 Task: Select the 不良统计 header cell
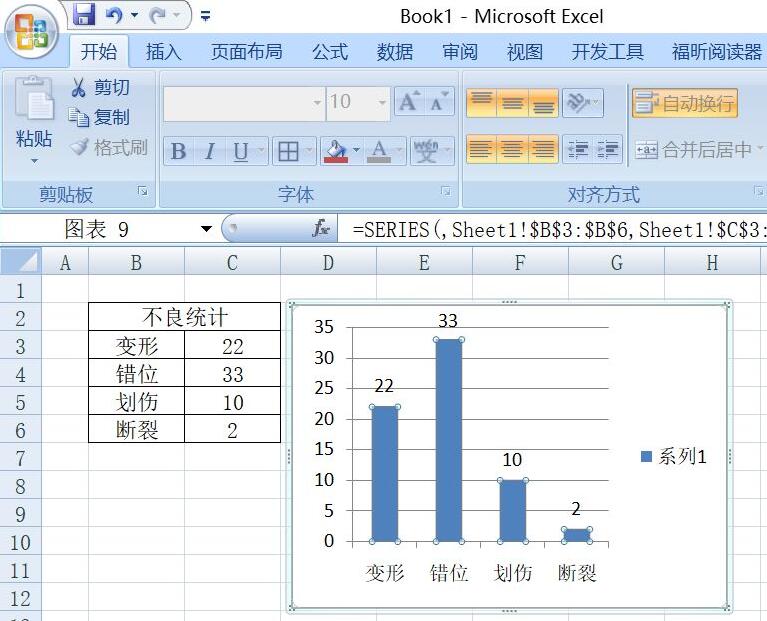tap(184, 317)
